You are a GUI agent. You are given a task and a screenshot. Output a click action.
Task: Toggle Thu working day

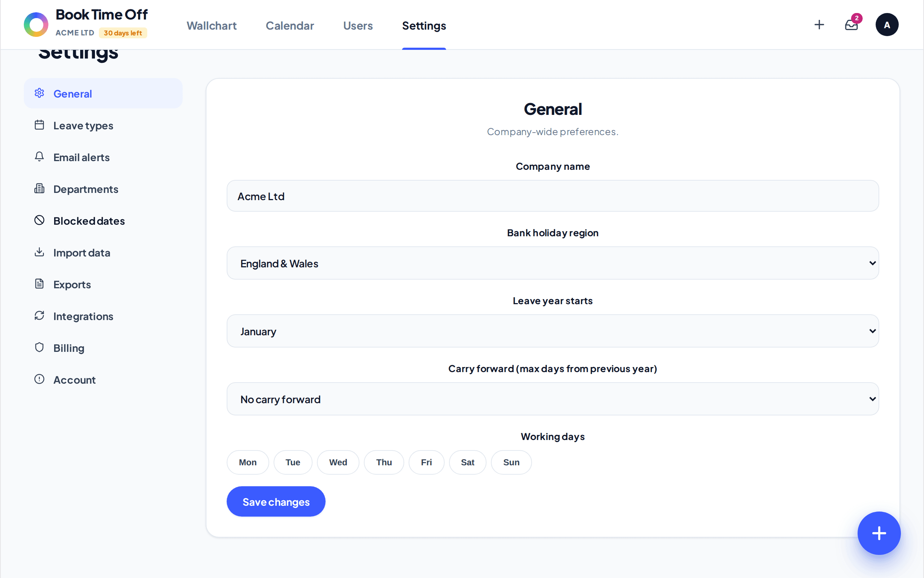384,462
